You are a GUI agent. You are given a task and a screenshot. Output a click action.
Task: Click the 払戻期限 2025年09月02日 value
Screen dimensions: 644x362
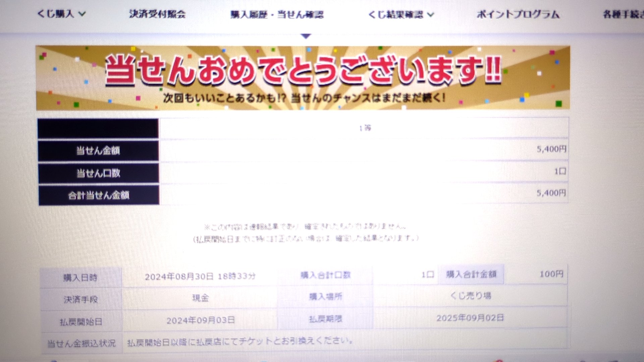[x=470, y=318]
